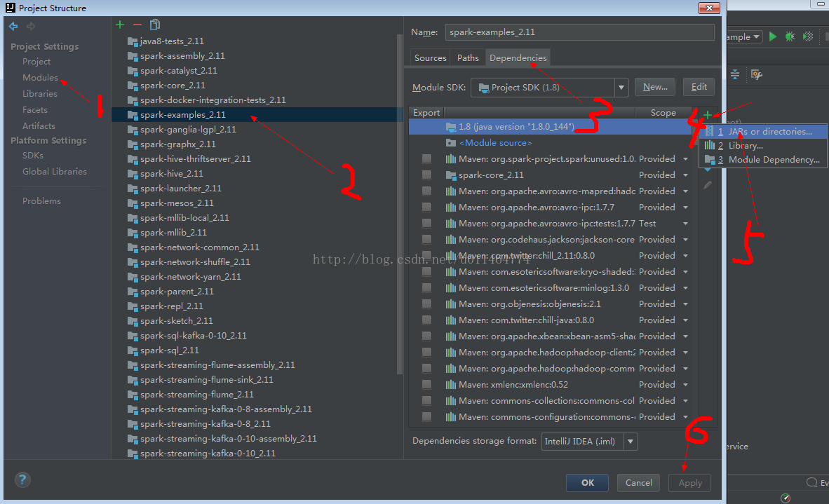Click the New... SDK button
The image size is (829, 504).
(x=655, y=87)
